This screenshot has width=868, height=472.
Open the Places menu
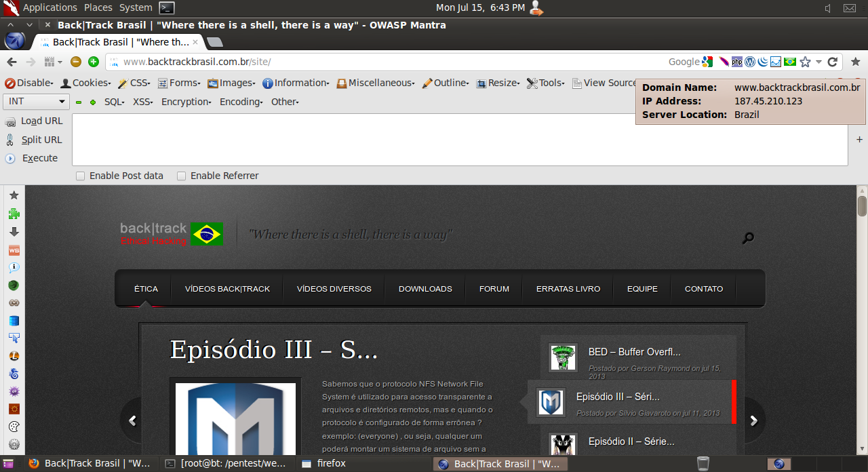click(x=98, y=7)
